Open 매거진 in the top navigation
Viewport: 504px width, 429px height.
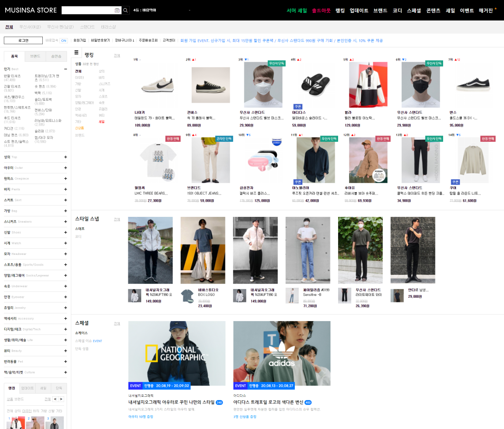pos(485,10)
